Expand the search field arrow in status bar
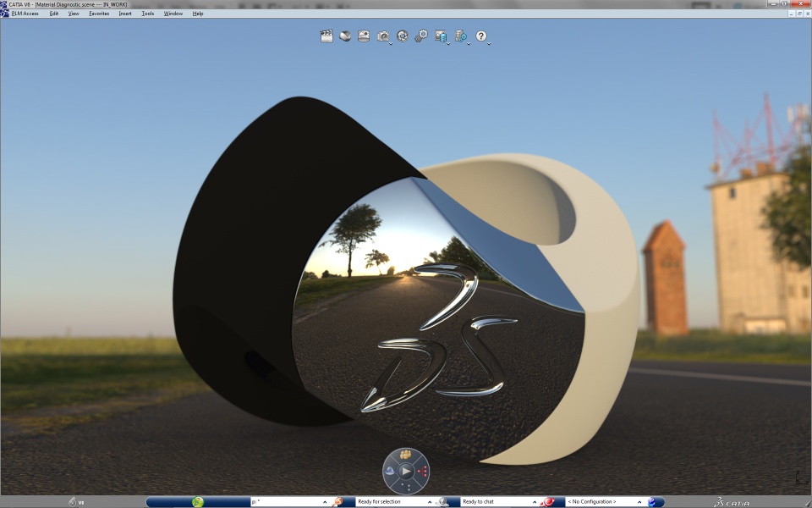 coord(325,502)
